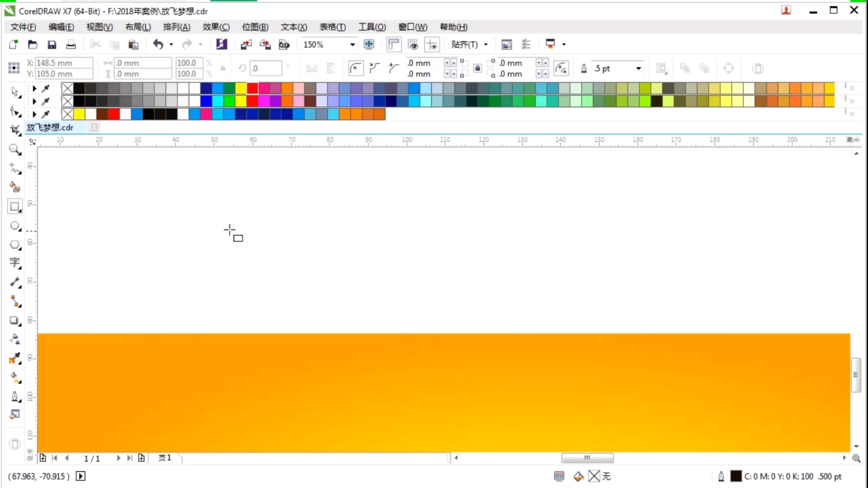
Task: Pick the red swatch in top palette
Action: (252, 88)
